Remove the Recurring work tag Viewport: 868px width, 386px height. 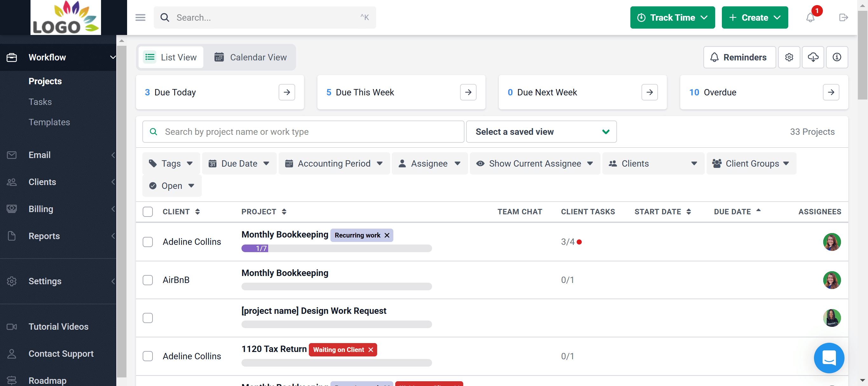pyautogui.click(x=387, y=235)
